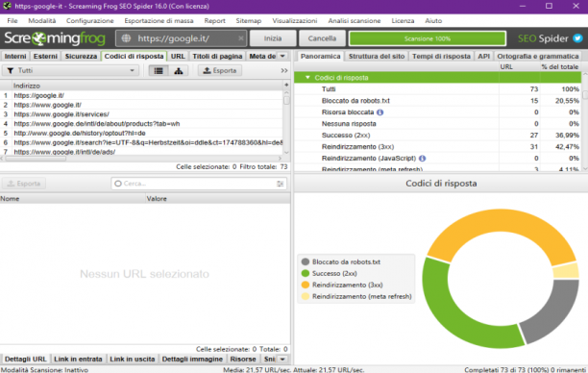Open the Analisi scansione menu
The width and height of the screenshot is (588, 373).
[x=355, y=20]
